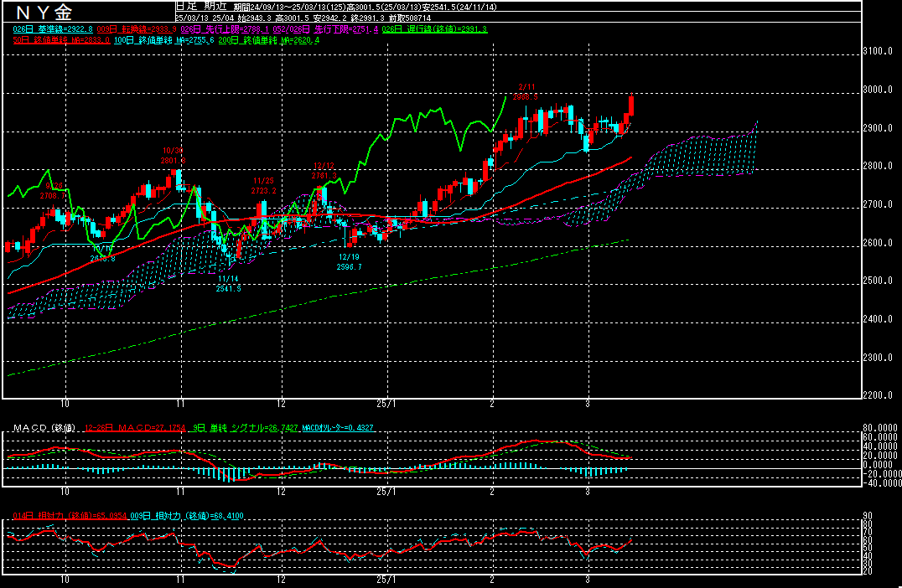
Task: Click the period low value 安2541.5(24/11/14)
Action: 459,8
